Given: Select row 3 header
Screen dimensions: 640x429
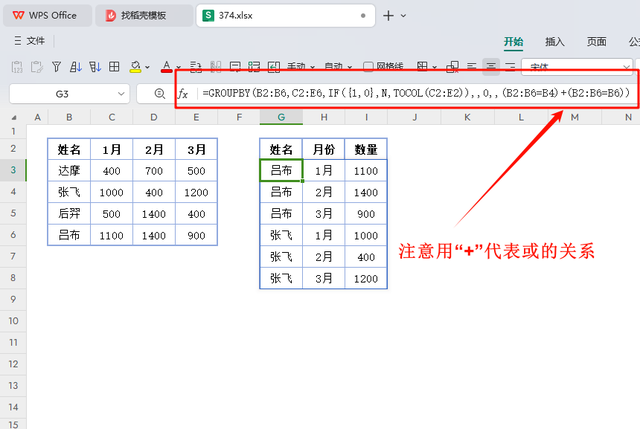Looking at the screenshot, I should pos(13,170).
